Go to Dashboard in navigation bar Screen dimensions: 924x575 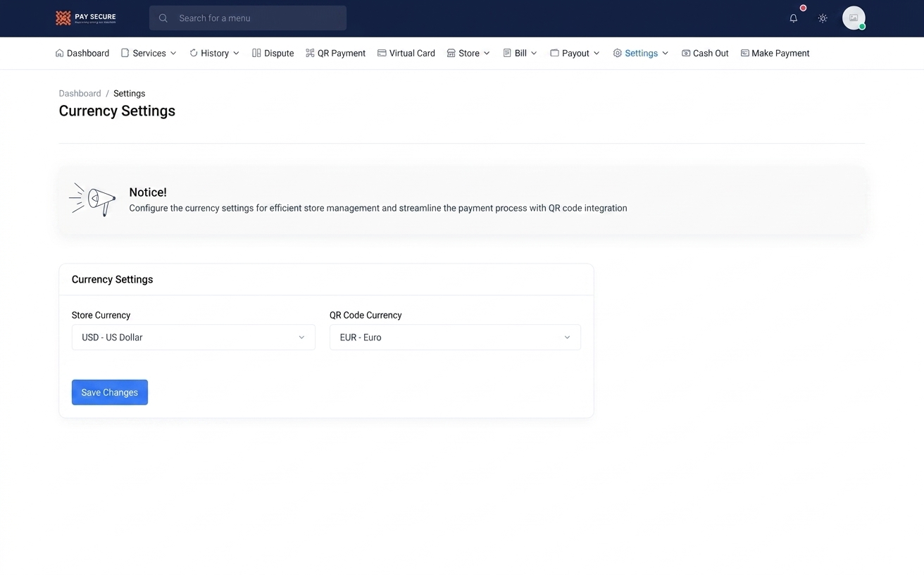pos(82,53)
